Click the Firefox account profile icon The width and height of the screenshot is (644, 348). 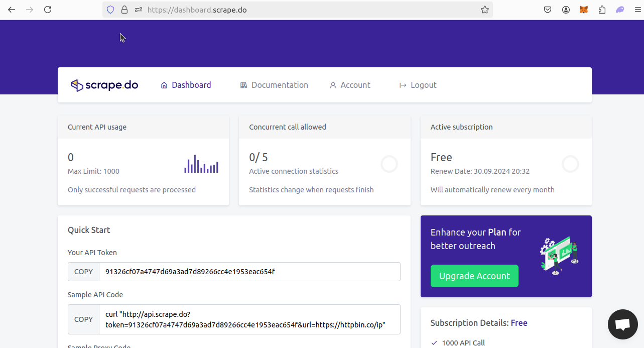pos(566,10)
